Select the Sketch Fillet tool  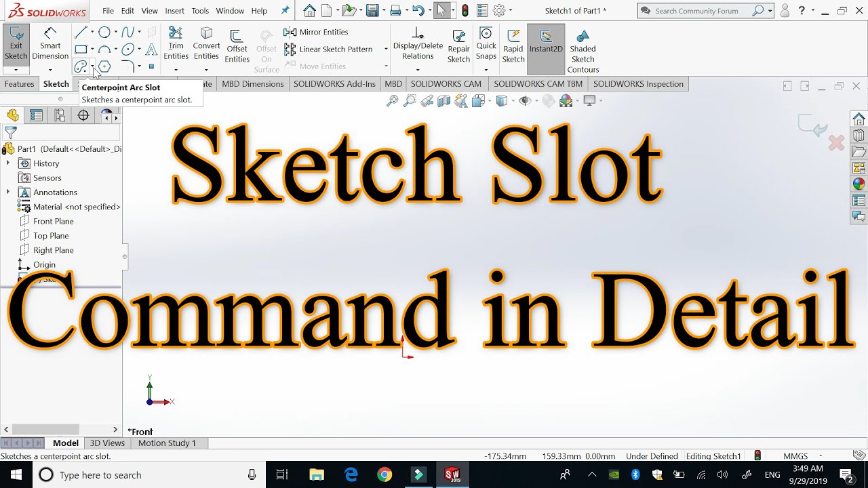pyautogui.click(x=128, y=66)
